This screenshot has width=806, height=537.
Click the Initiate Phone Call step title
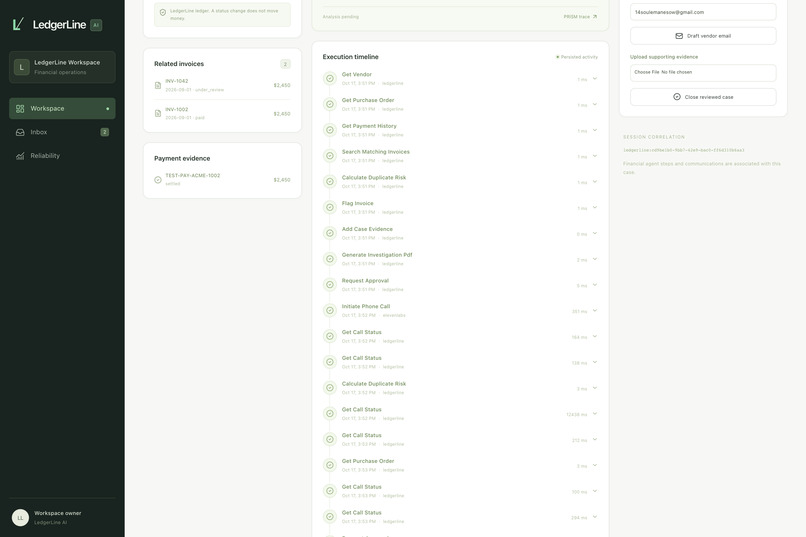click(366, 306)
